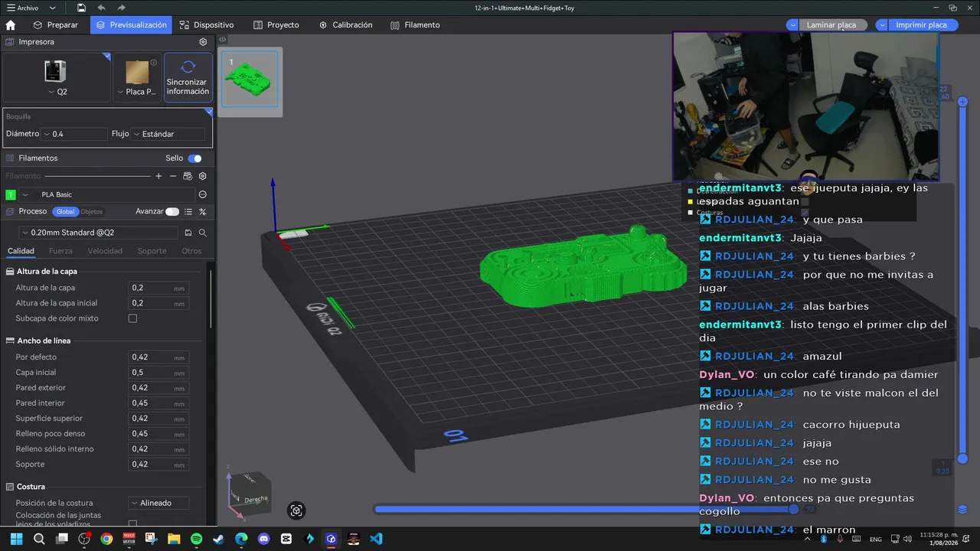
Task: Open the Imprimir placa dropdown arrow
Action: point(882,24)
